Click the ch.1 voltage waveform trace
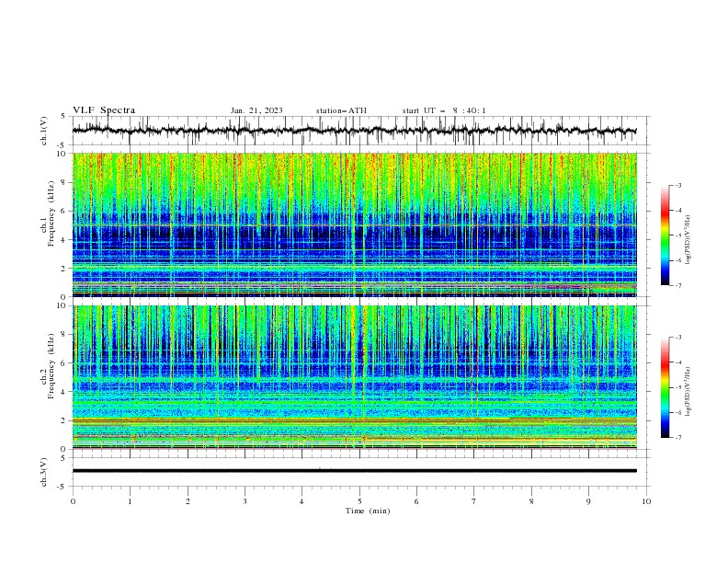Image resolution: width=728 pixels, height=563 pixels. pos(354,131)
